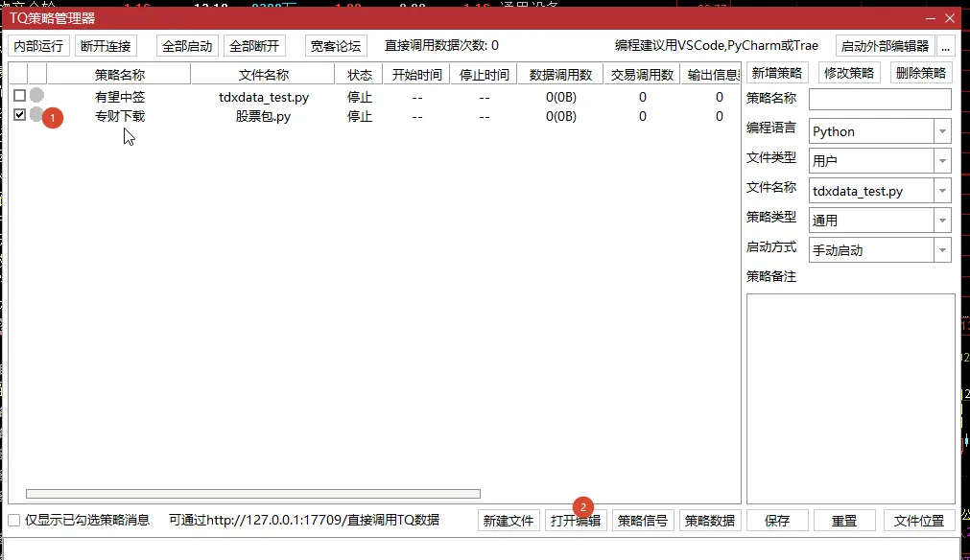Click the 新建文件 button

509,521
